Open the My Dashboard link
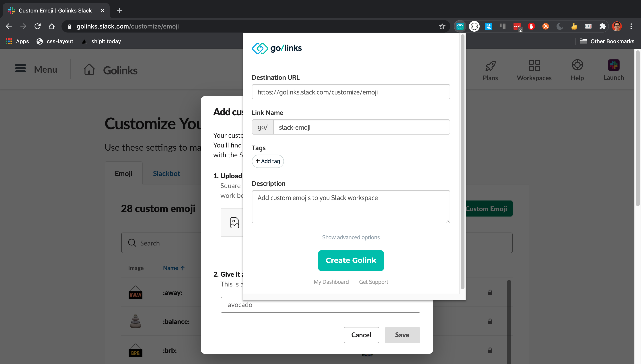This screenshot has height=364, width=641. pyautogui.click(x=331, y=282)
